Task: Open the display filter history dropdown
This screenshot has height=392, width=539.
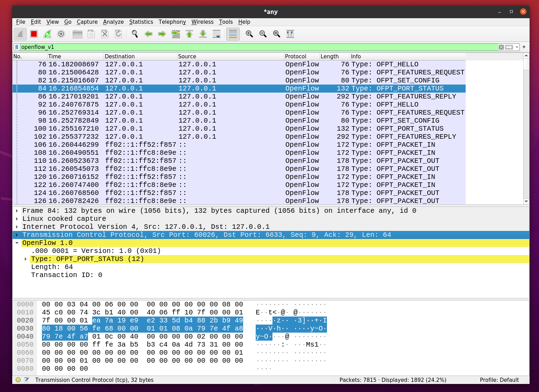Action: click(x=517, y=47)
